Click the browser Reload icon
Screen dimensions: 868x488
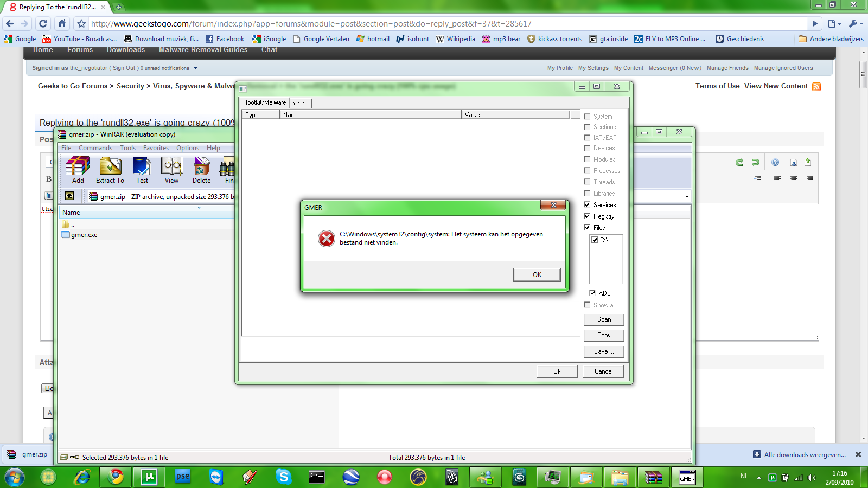[43, 23]
